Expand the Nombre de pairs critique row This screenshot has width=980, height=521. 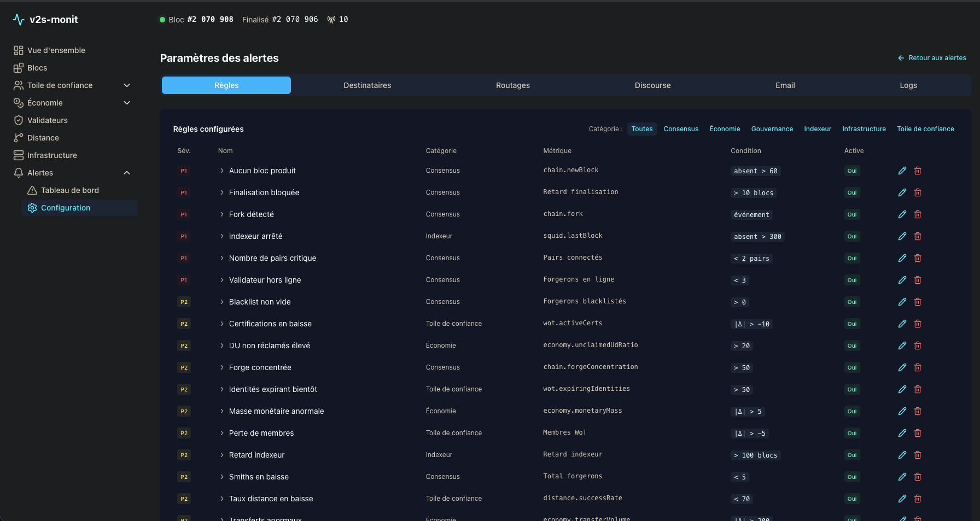(x=222, y=258)
